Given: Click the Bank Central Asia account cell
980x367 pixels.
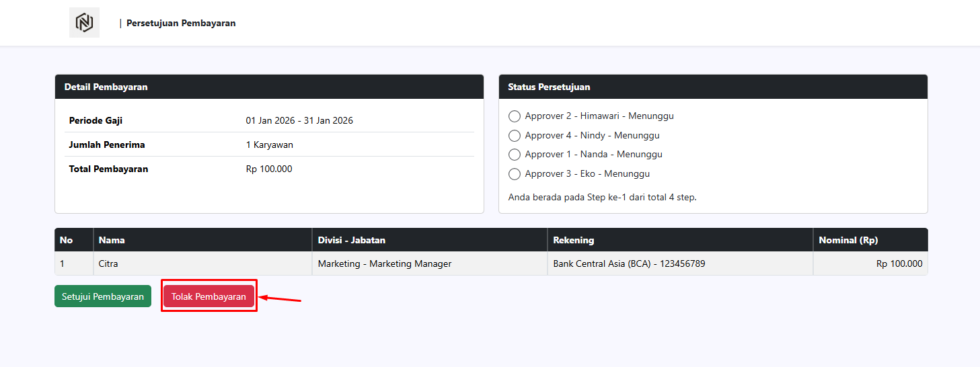Looking at the screenshot, I should click(x=629, y=263).
